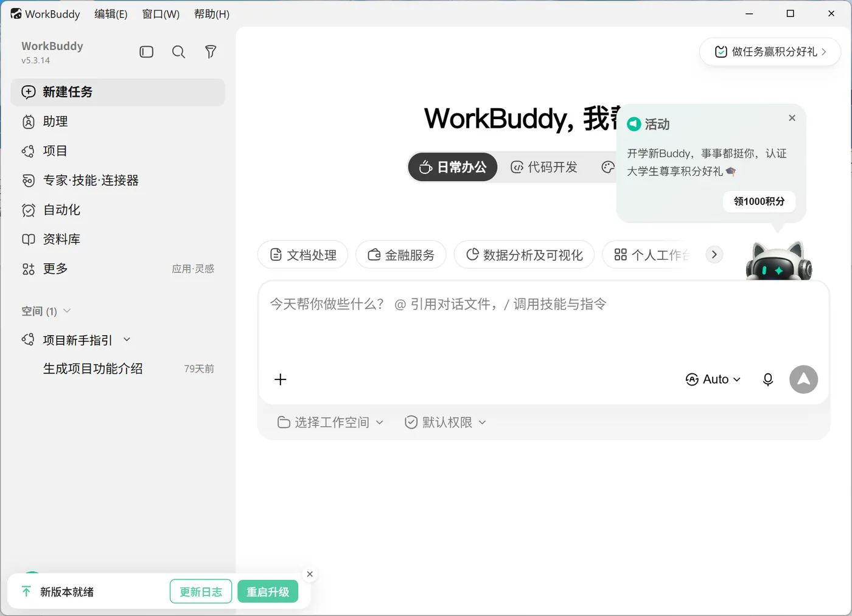
Task: Click the robot cat mascot
Action: [x=778, y=260]
